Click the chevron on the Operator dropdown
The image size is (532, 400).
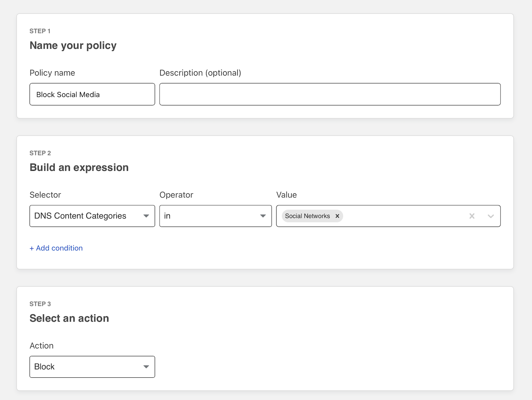[262, 216]
